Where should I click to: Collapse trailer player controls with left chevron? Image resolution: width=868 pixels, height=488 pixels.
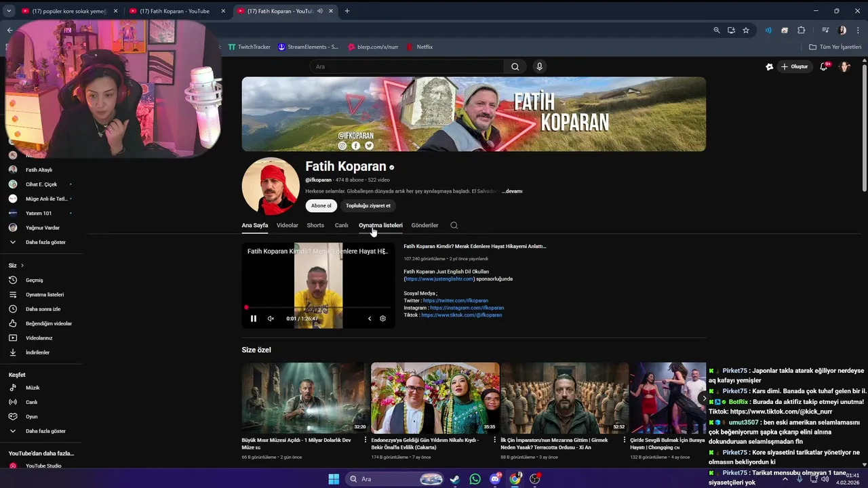(x=370, y=319)
